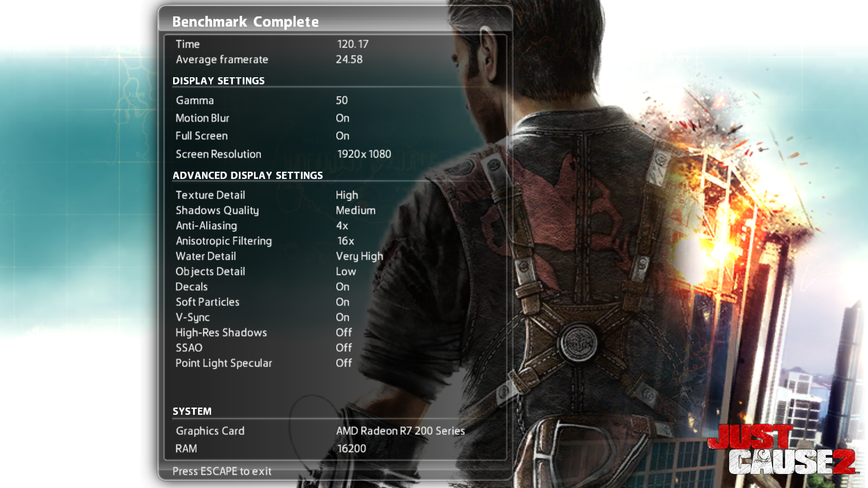The height and width of the screenshot is (488, 868).
Task: Click the Screen Resolution label
Action: pyautogui.click(x=218, y=154)
